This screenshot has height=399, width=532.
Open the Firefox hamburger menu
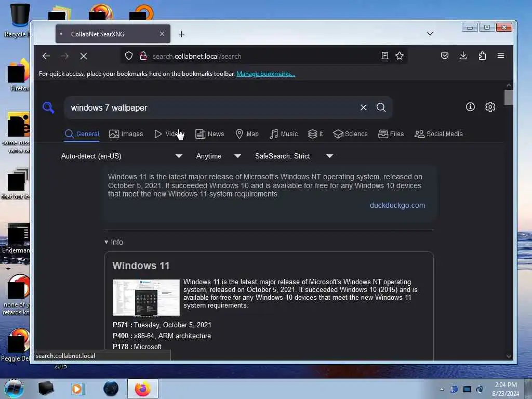(501, 56)
